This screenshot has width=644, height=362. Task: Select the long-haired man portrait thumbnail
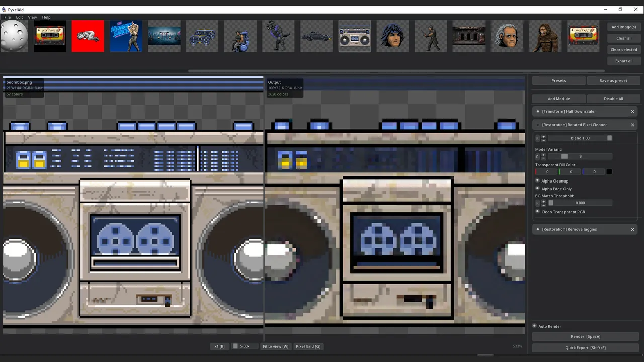point(392,36)
